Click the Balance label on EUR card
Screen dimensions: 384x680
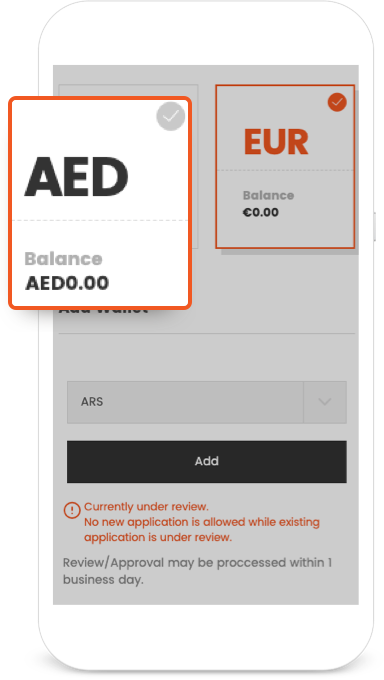click(x=268, y=195)
